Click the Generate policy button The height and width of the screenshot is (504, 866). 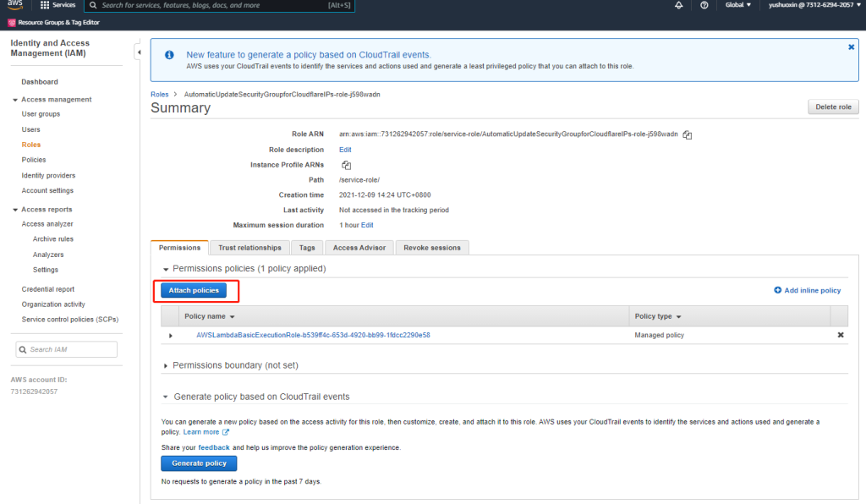pyautogui.click(x=199, y=463)
